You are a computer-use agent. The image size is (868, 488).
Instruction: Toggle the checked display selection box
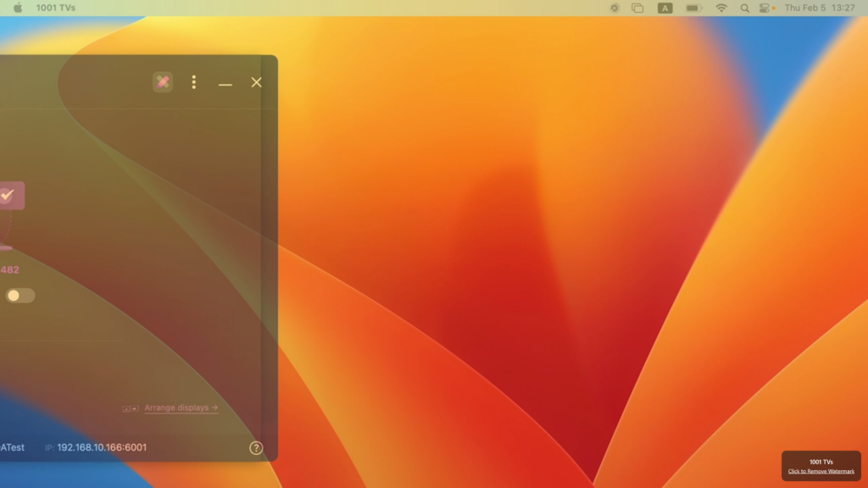click(8, 195)
